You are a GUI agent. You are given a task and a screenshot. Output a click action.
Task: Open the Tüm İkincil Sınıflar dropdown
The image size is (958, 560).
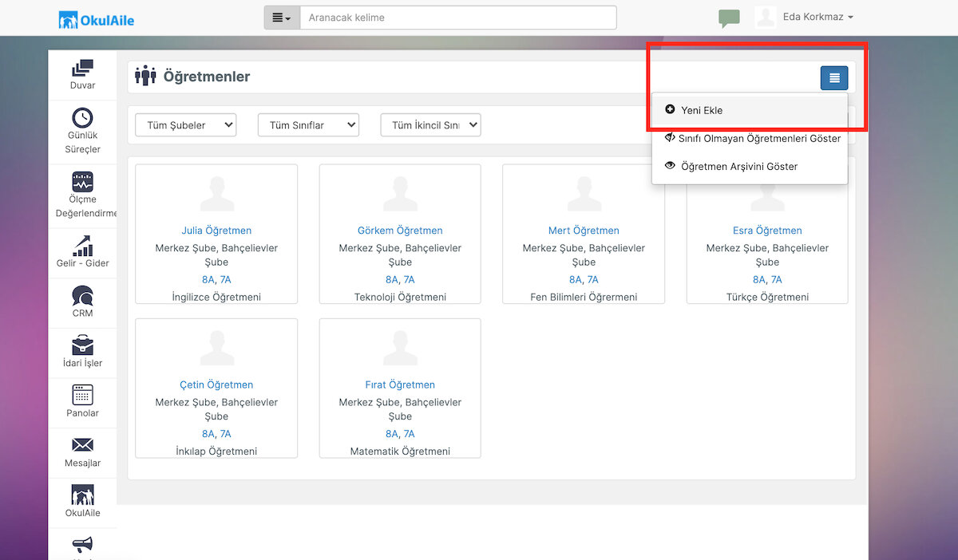(431, 125)
